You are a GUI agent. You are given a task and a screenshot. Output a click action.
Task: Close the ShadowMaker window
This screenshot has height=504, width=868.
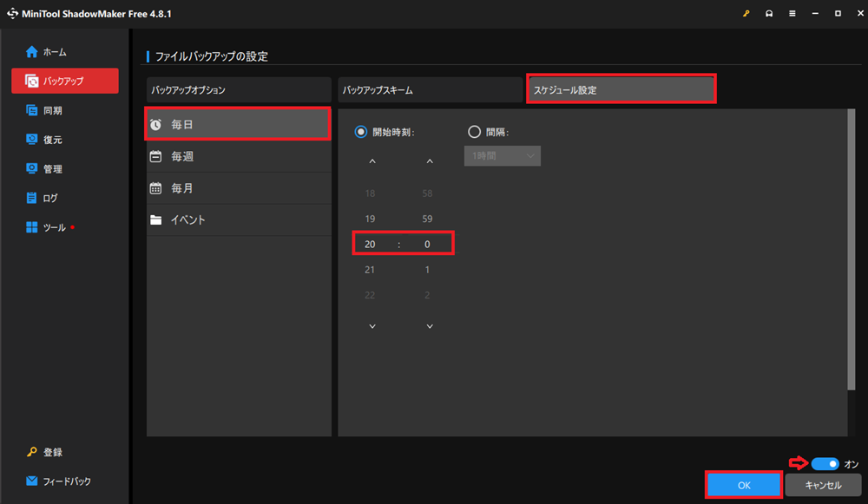coord(860,13)
